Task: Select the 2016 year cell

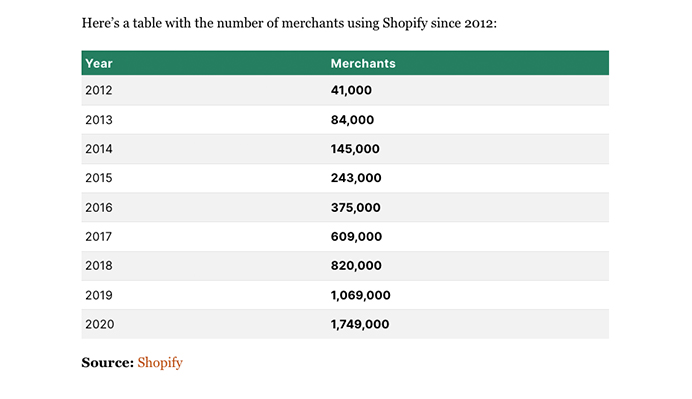Action: tap(99, 208)
